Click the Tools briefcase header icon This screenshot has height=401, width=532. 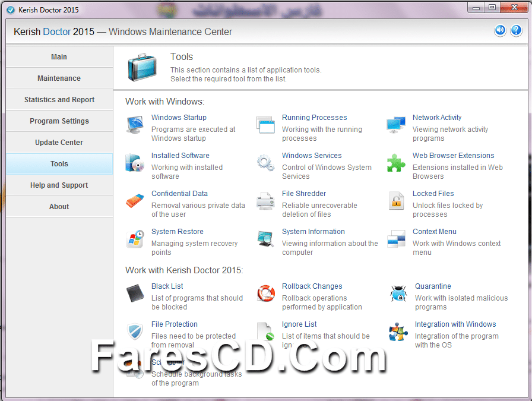(142, 67)
